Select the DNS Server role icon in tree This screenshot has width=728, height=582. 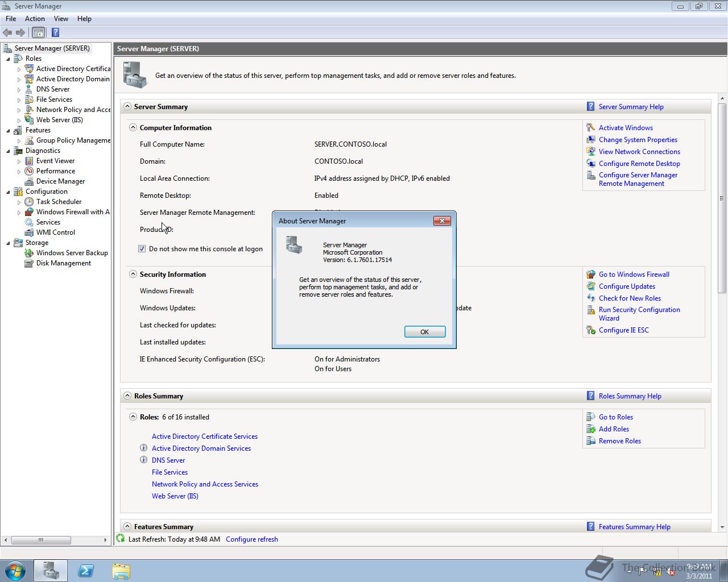29,89
